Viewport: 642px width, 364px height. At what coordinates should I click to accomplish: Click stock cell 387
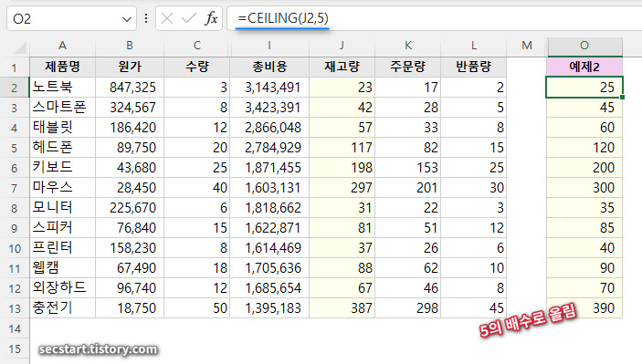[x=342, y=308]
